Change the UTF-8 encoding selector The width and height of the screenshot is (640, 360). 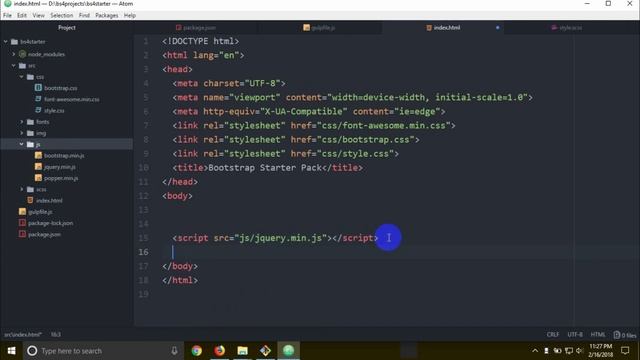tap(575, 335)
